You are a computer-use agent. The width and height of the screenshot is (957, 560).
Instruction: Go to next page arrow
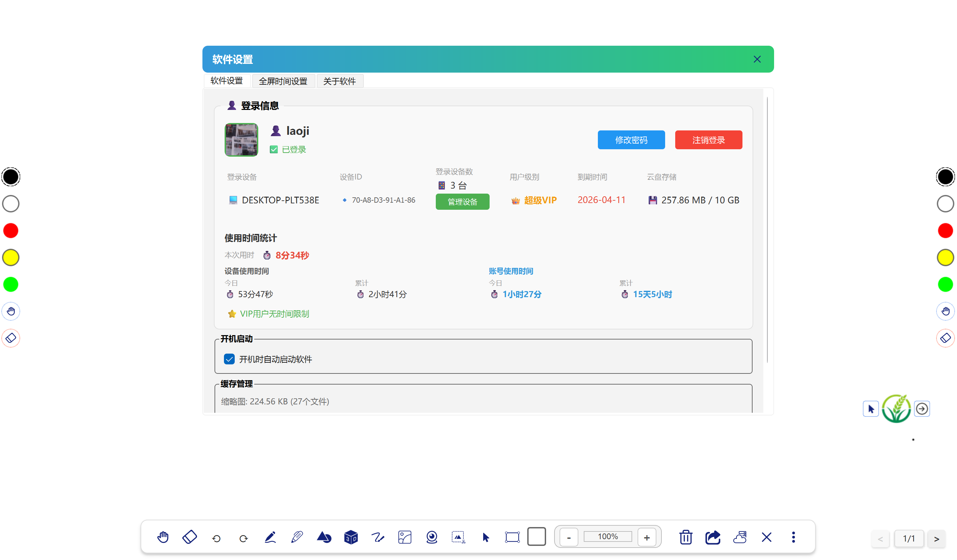[936, 538]
